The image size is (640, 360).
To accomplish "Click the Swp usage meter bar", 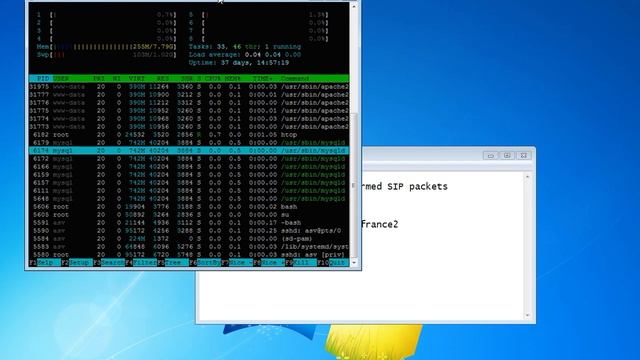I will [x=107, y=55].
